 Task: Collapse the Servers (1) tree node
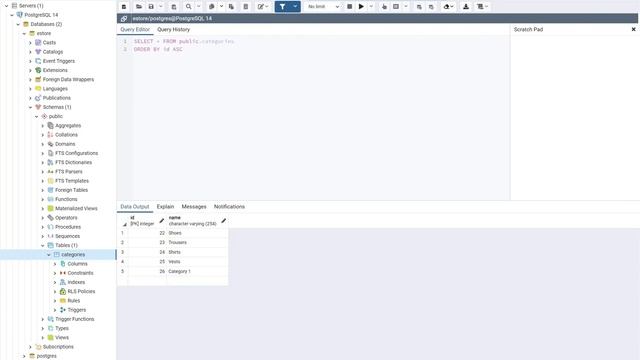(x=6, y=6)
